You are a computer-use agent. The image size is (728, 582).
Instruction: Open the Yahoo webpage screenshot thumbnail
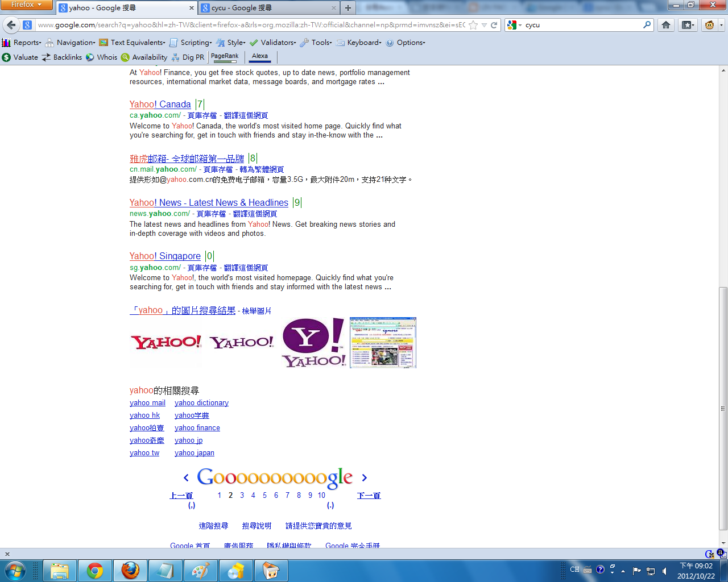pyautogui.click(x=383, y=343)
